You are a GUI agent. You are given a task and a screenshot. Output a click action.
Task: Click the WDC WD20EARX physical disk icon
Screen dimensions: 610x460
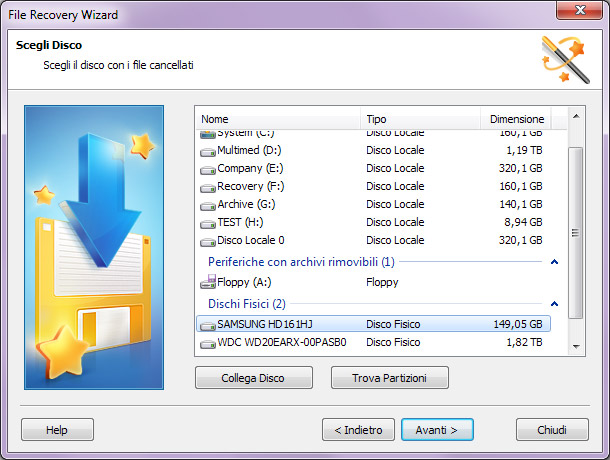click(x=208, y=344)
